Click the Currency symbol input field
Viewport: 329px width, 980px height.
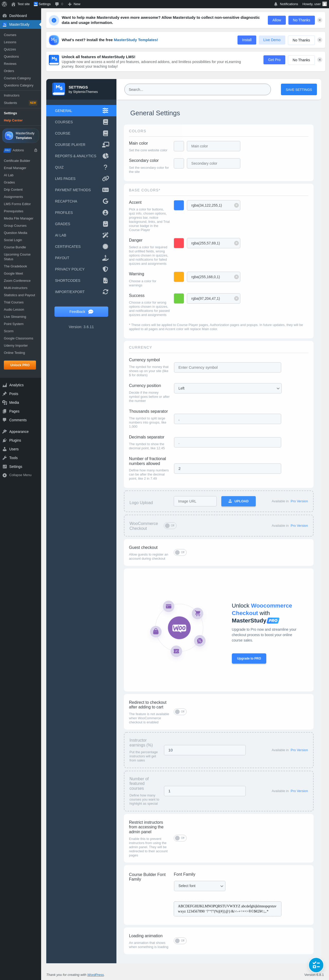pyautogui.click(x=227, y=367)
